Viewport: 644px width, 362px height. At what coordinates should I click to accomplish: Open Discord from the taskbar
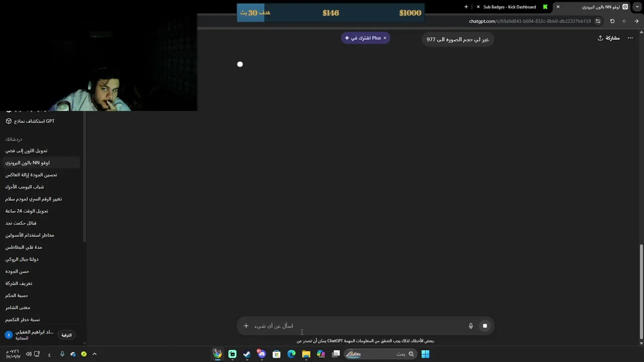click(x=262, y=354)
